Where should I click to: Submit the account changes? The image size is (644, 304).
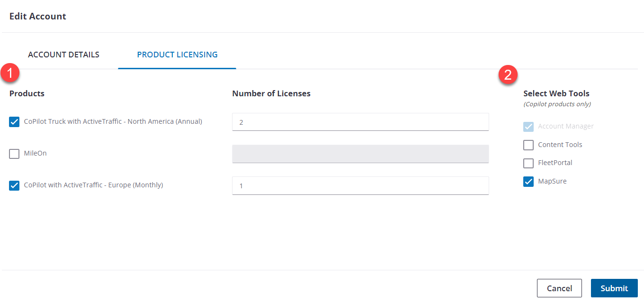click(614, 288)
